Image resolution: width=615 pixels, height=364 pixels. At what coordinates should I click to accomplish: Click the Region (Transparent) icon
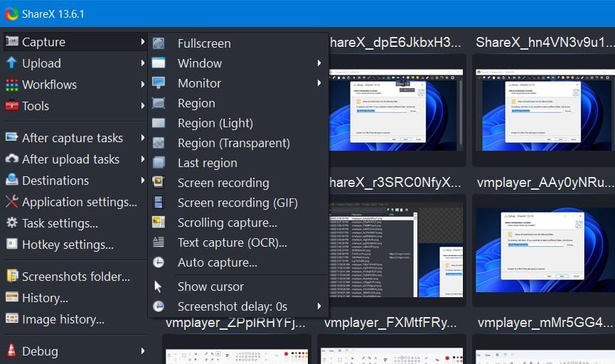[159, 143]
